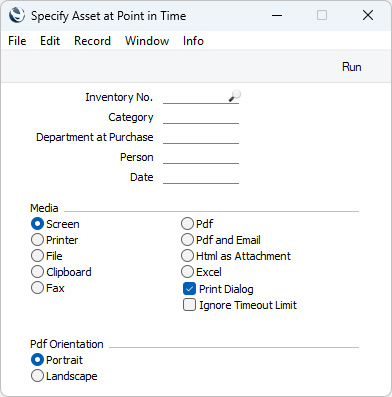Open the Record menu
392x397 pixels.
(x=92, y=41)
